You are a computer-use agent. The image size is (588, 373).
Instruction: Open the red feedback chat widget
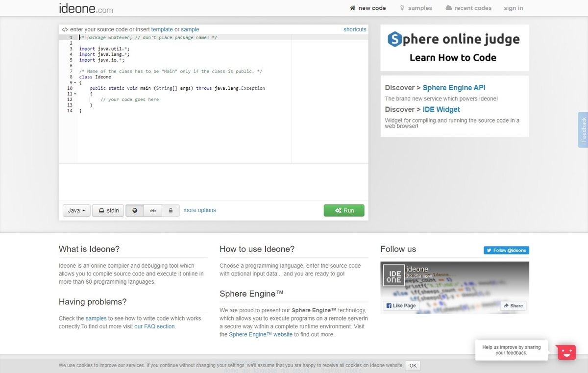566,351
